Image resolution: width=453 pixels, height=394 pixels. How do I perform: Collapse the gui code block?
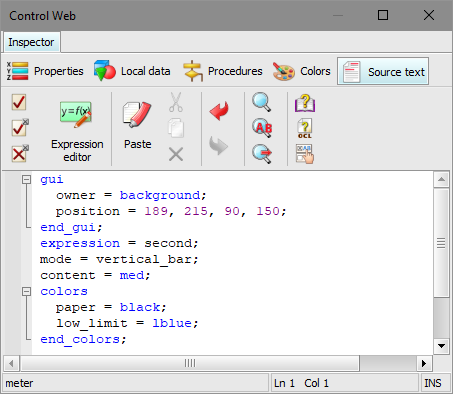(x=26, y=180)
